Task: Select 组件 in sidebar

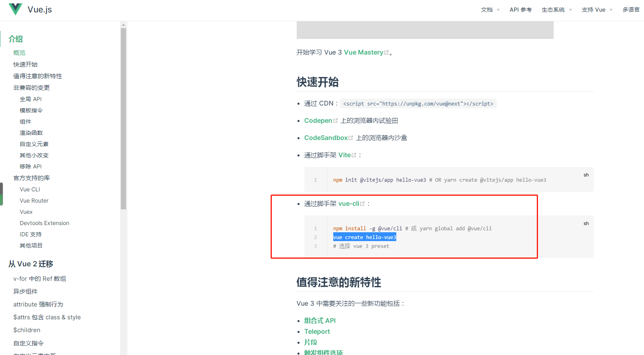Action: 25,122
